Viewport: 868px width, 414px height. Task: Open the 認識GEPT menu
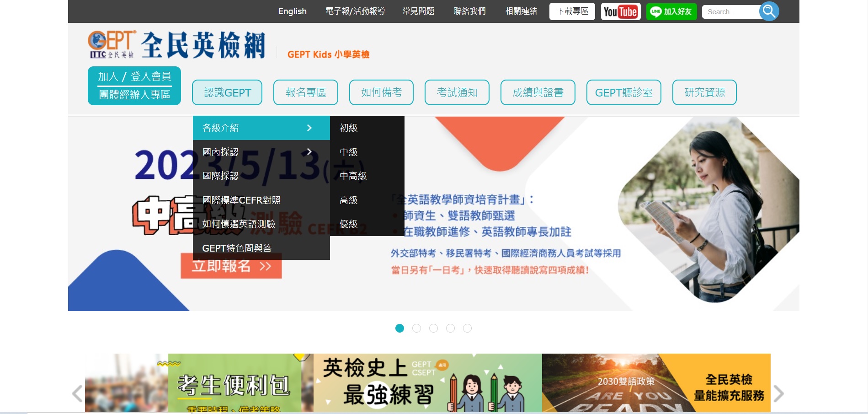227,92
